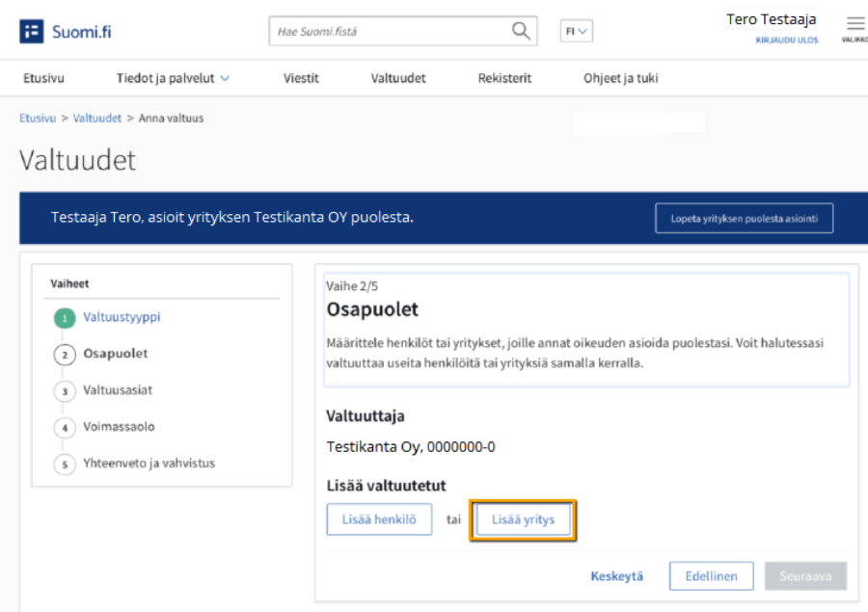This screenshot has width=868, height=612.
Task: Focus the Hae Suomi.fistä search field
Action: coord(391,32)
